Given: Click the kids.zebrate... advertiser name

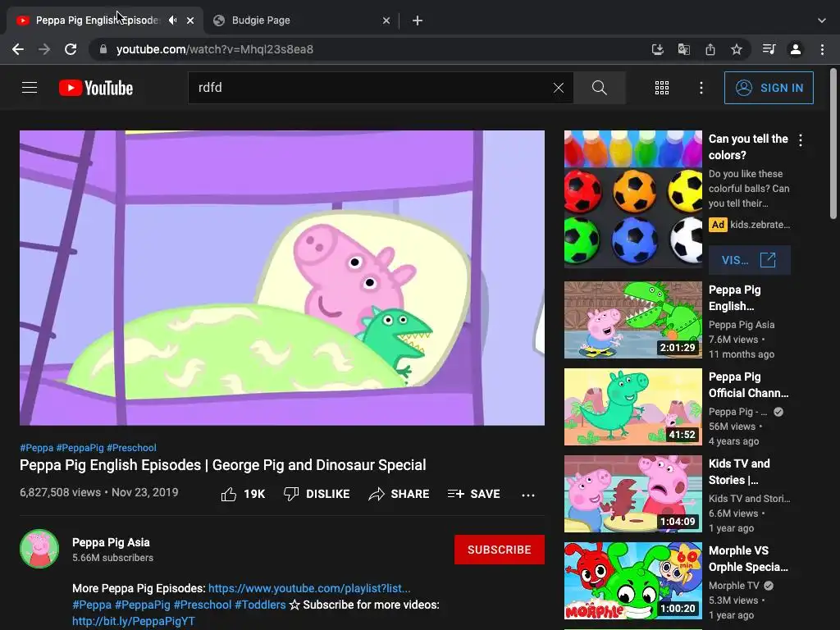Looking at the screenshot, I should (x=760, y=225).
